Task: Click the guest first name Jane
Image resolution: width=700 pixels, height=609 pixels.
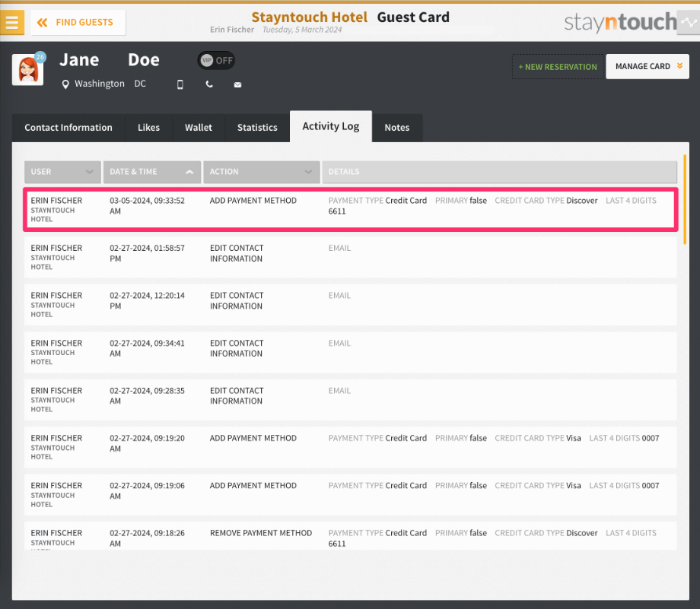Action: point(79,60)
